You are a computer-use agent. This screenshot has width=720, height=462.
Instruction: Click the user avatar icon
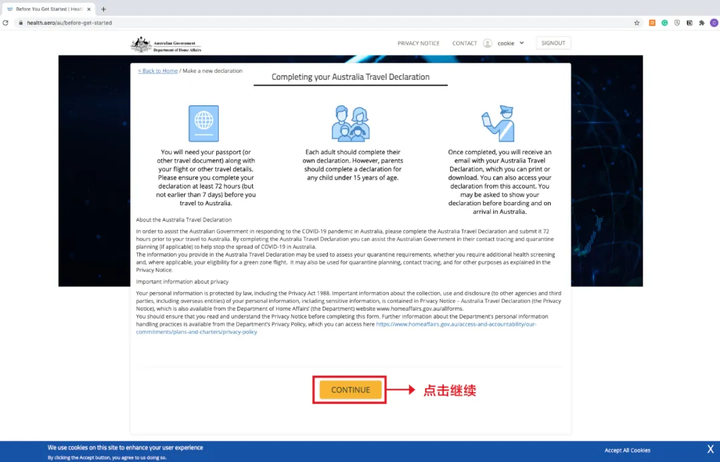487,43
